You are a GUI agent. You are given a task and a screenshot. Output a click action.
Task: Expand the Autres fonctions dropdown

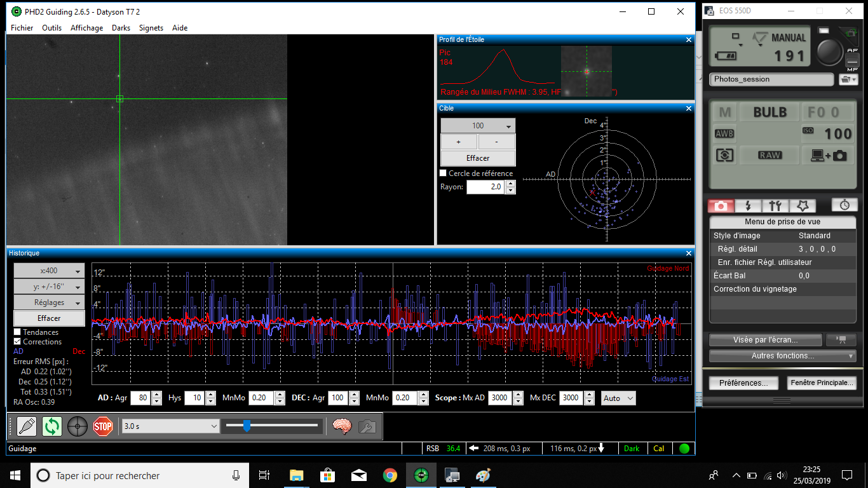click(x=782, y=356)
